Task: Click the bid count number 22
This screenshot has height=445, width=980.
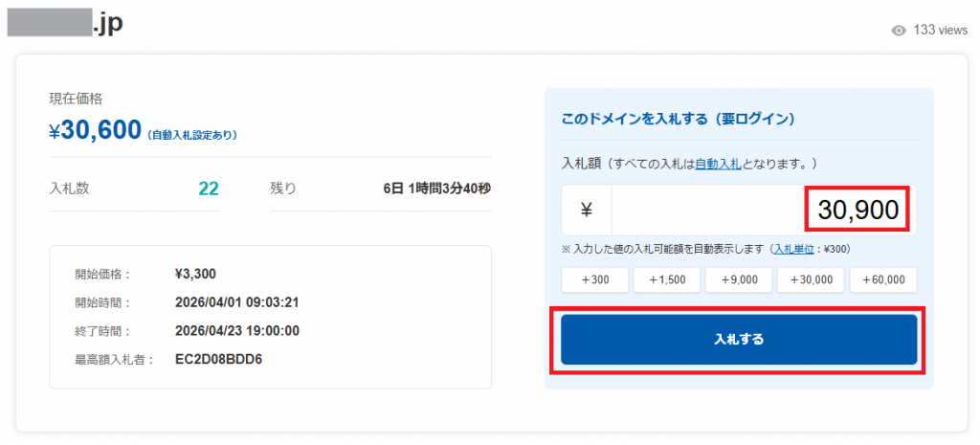Action: [208, 189]
